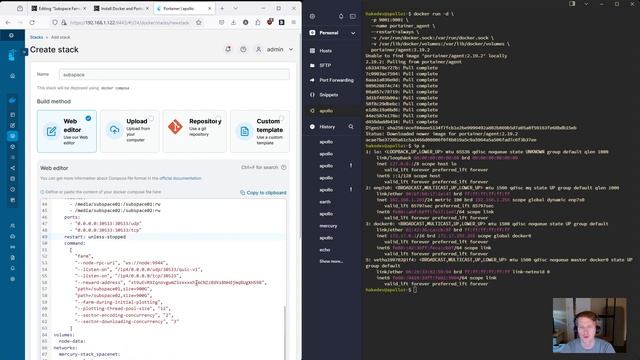Viewport: 640px width, 360px height.
Task: Toggle split-panel icon in terminal title bar
Action: (x=572, y=4)
